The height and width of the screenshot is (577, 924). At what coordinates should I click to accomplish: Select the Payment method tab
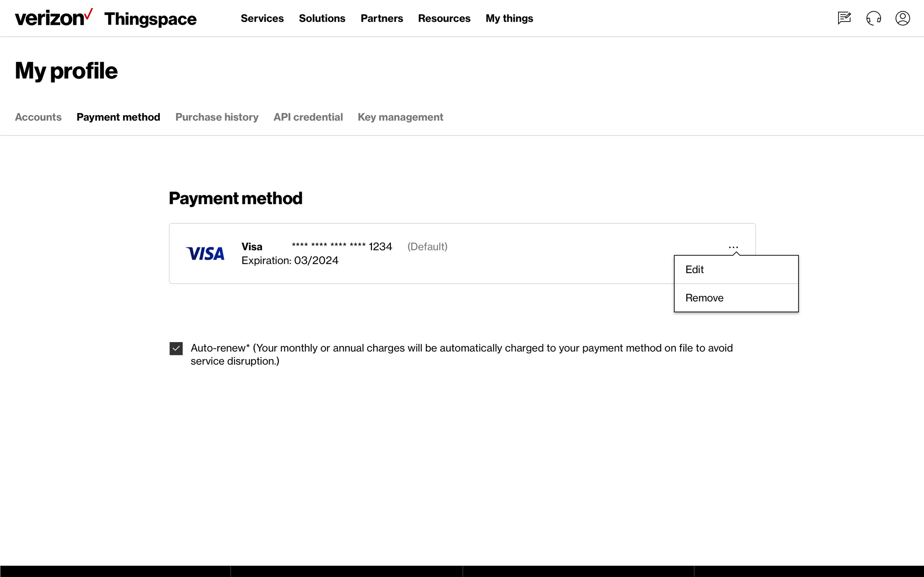point(118,117)
